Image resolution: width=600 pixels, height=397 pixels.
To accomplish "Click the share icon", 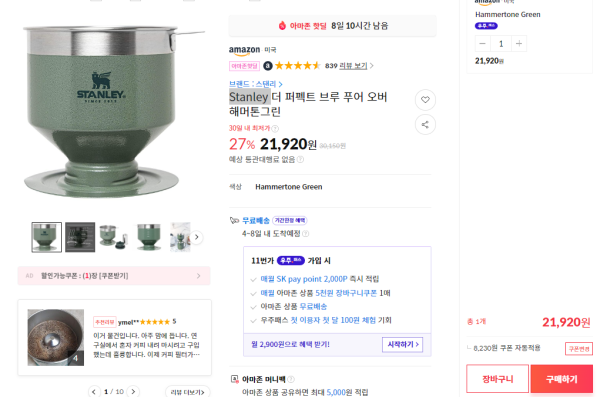I will pyautogui.click(x=425, y=124).
